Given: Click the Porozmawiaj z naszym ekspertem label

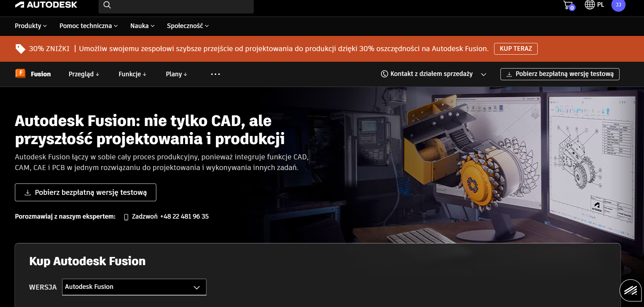Looking at the screenshot, I should [65, 216].
